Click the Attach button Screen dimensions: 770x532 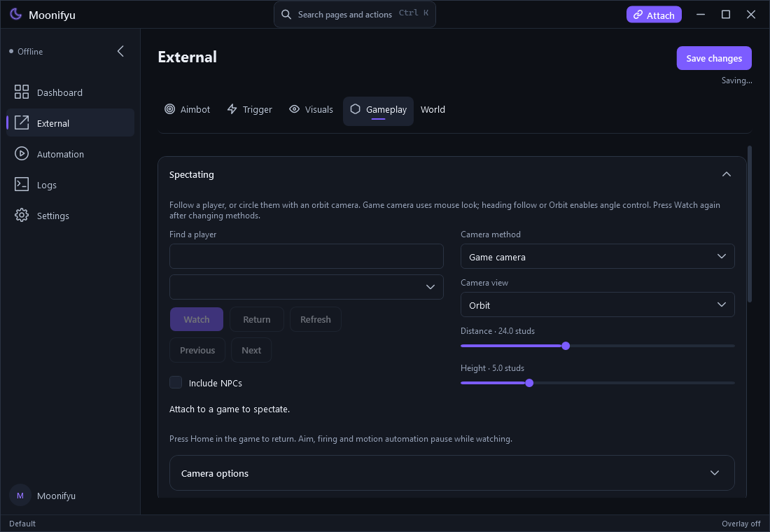654,15
